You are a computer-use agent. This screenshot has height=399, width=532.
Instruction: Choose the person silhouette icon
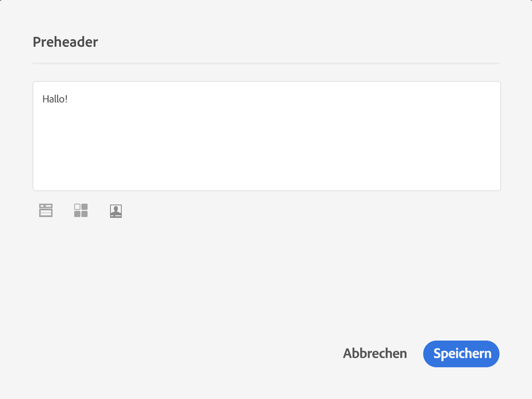click(x=116, y=211)
